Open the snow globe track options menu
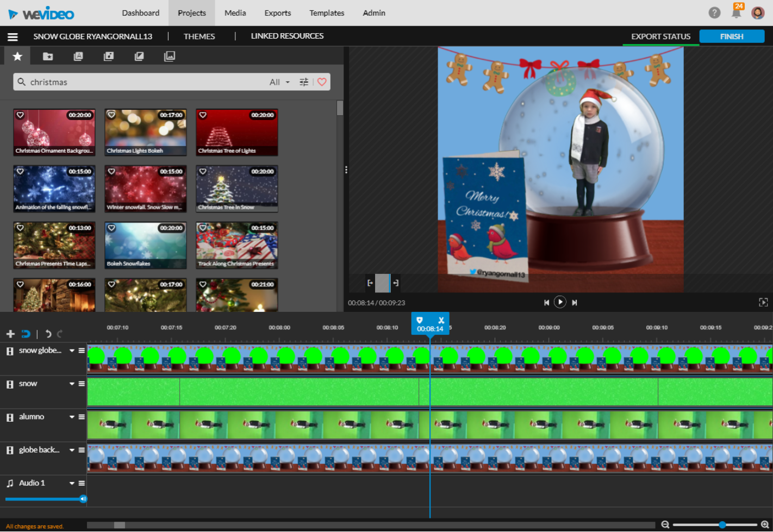 coord(82,351)
